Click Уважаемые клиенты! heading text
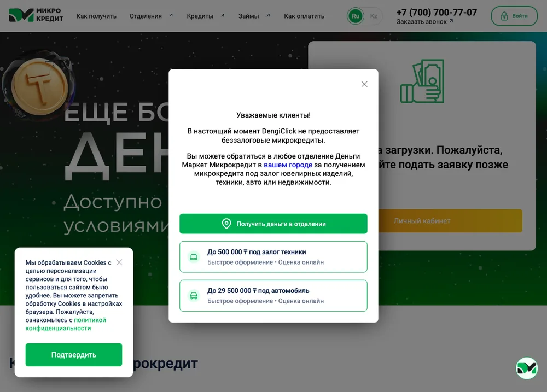 [273, 115]
